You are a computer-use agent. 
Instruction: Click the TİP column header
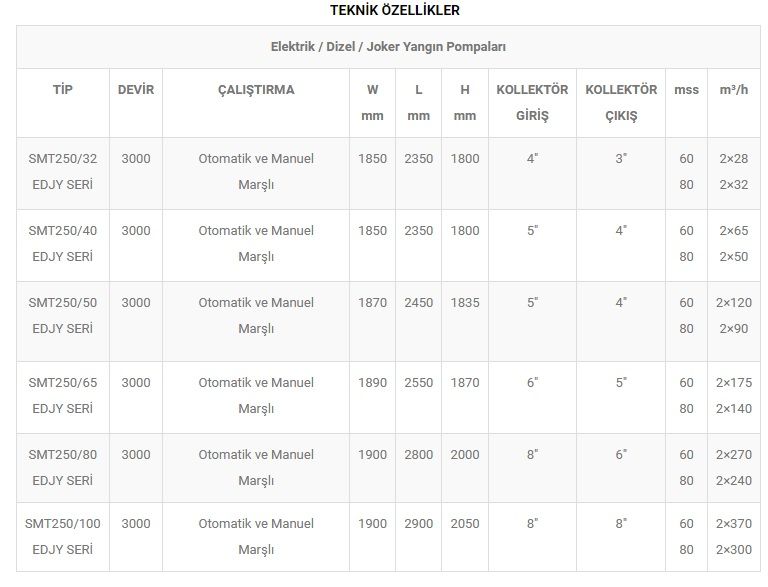(63, 90)
